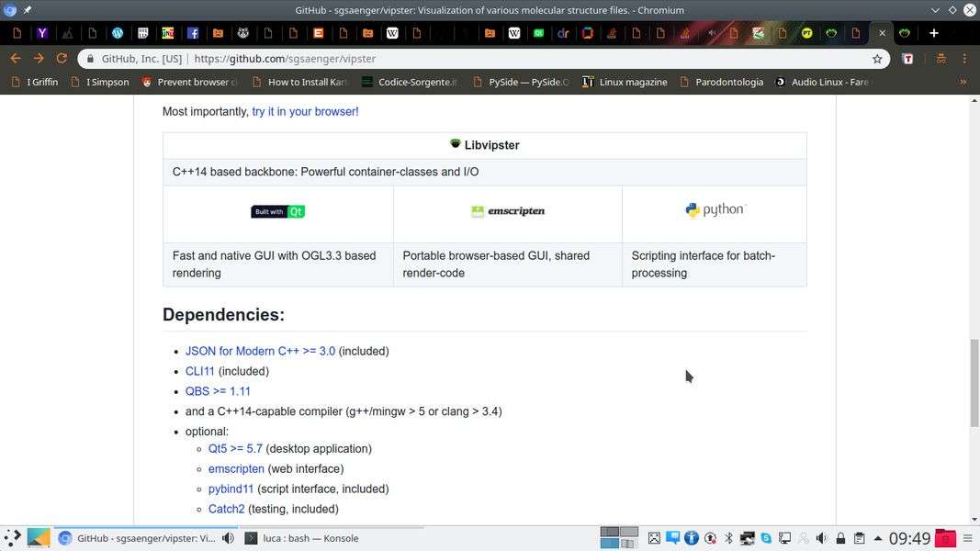Reload the page with the refresh icon
Viewport: 980px width, 551px height.
pyautogui.click(x=62, y=58)
